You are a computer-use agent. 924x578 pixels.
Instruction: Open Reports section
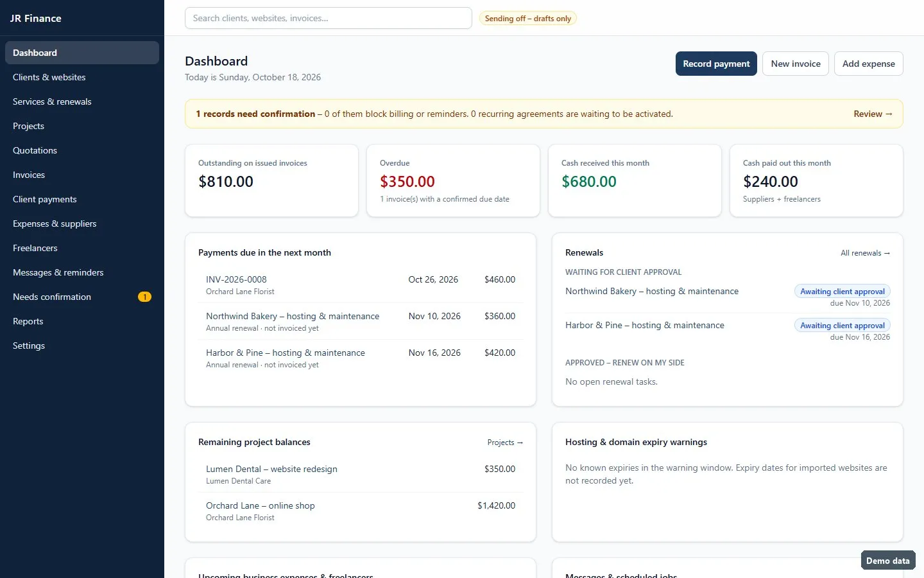pyautogui.click(x=81, y=321)
